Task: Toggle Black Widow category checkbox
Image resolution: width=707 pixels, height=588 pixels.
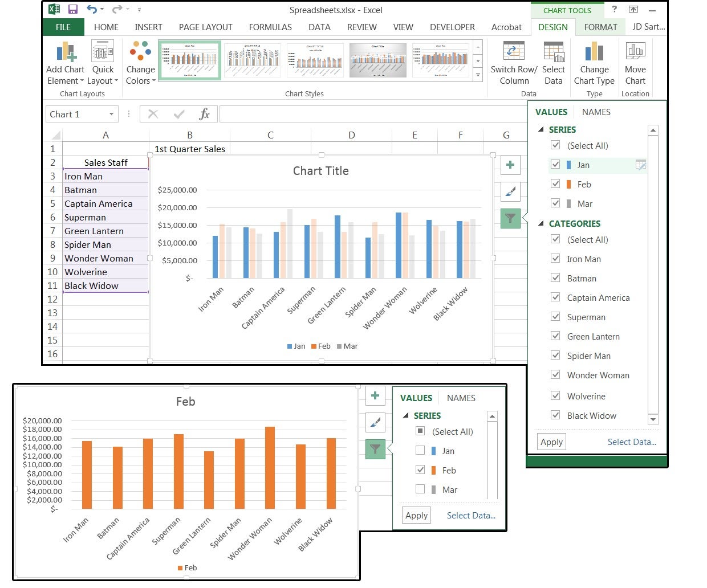Action: click(555, 415)
